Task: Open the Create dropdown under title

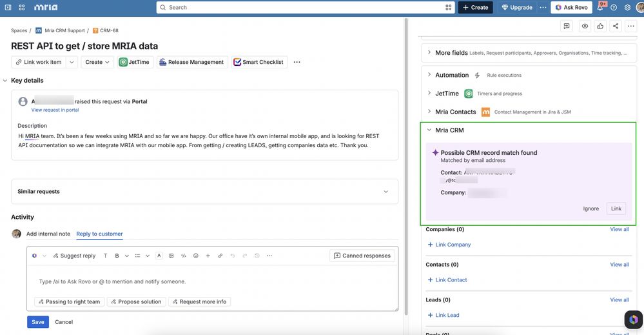Action: tap(97, 62)
